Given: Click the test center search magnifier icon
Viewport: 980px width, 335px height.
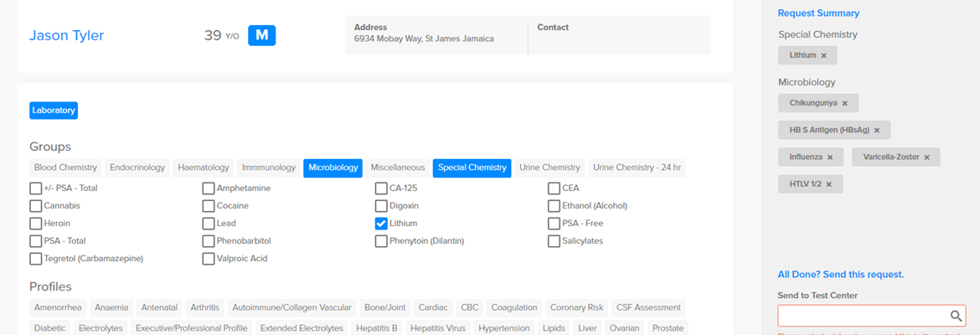Looking at the screenshot, I should pyautogui.click(x=956, y=316).
